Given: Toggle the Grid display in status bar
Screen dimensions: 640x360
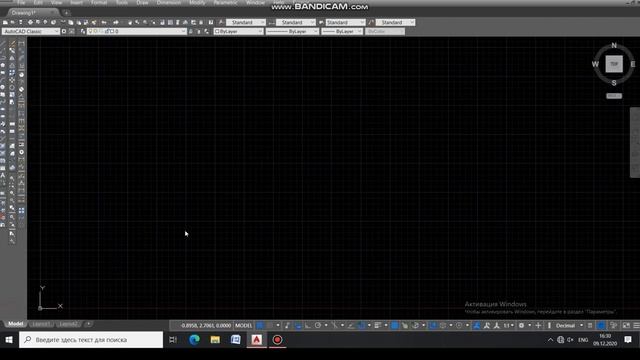Looking at the screenshot, I should click(260, 325).
